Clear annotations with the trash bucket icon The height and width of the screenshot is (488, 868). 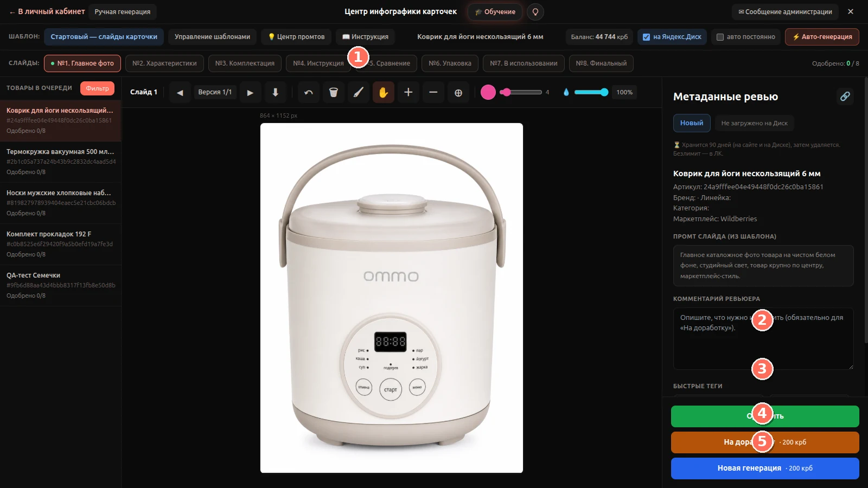[334, 92]
